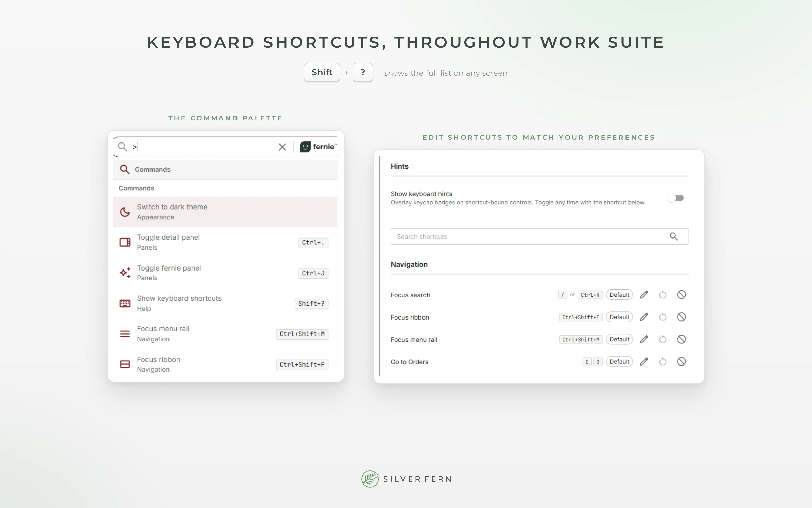Edit the Go to Orders shortcut
The width and height of the screenshot is (812, 508).
click(x=644, y=361)
